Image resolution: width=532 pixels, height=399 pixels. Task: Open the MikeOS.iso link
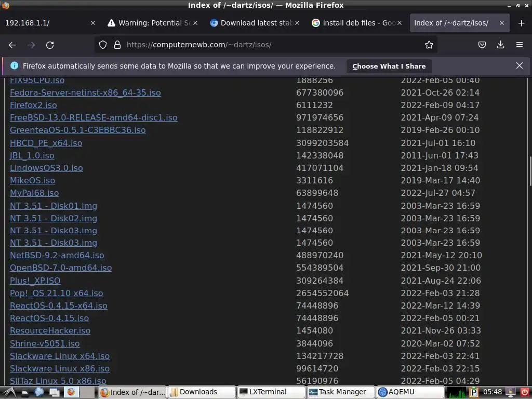32,180
